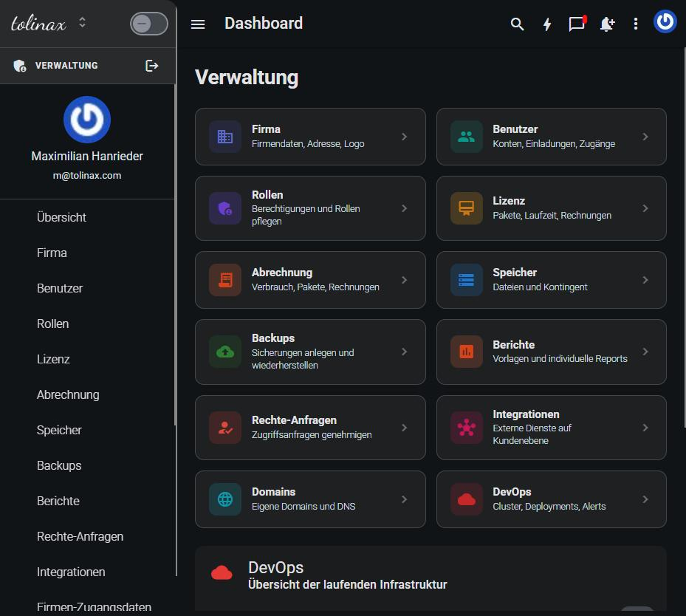This screenshot has width=686, height=616.
Task: Click the DevOps cloud icon in card
Action: pos(467,499)
